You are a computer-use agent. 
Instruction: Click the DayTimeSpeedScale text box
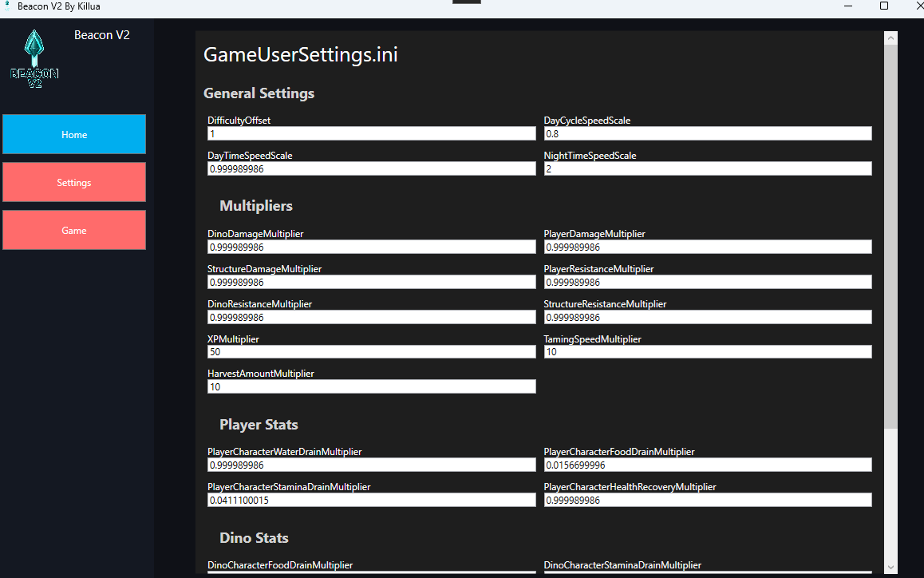(x=371, y=169)
